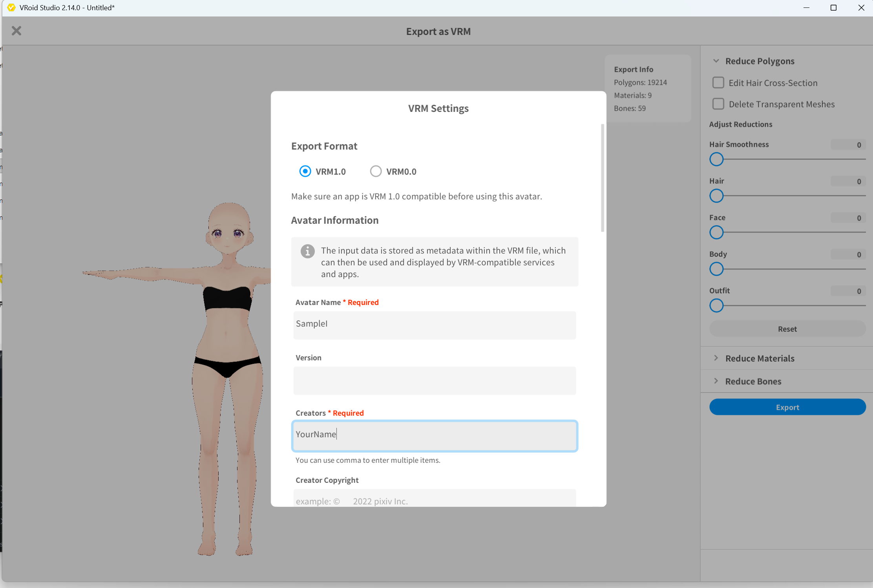Click the Creators input field
This screenshot has width=873, height=588.
435,436
